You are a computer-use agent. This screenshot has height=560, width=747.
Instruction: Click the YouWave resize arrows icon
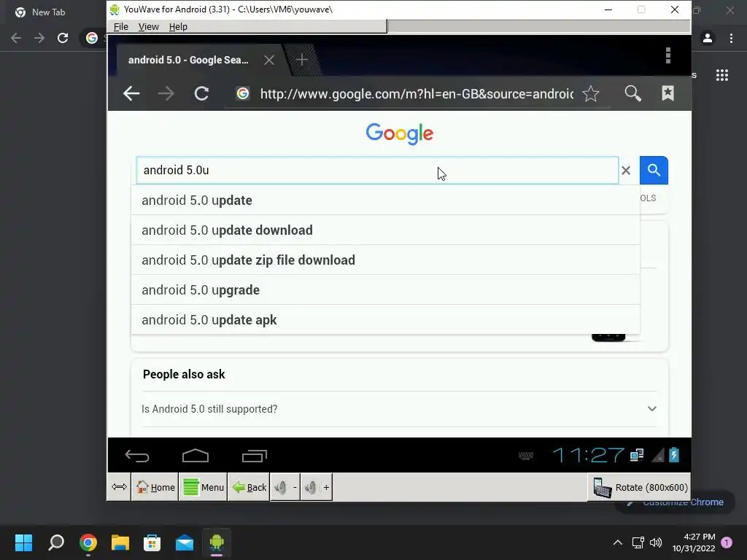[119, 486]
